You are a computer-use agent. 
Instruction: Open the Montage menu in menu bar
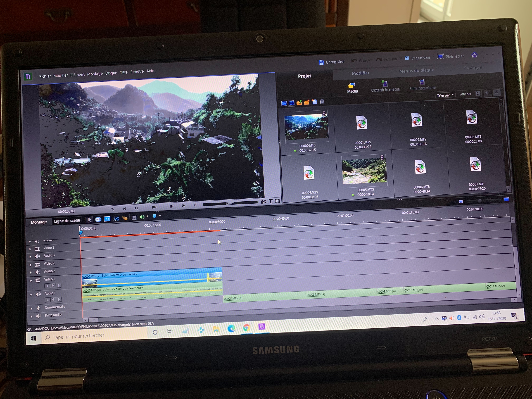[95, 74]
